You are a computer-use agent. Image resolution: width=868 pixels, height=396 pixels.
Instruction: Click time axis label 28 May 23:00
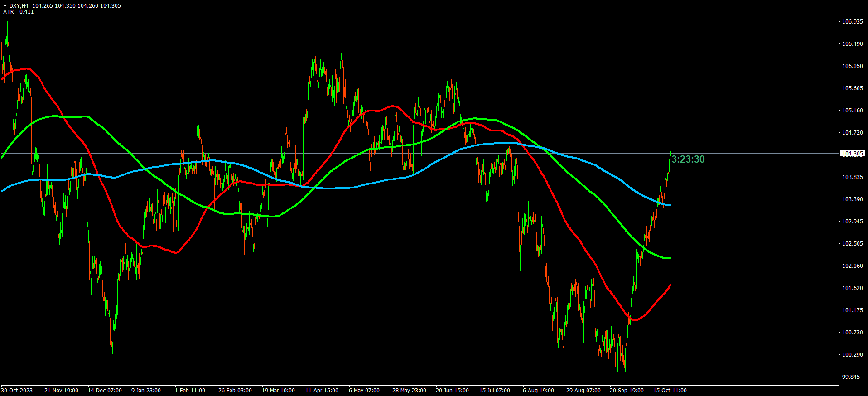pyautogui.click(x=409, y=391)
